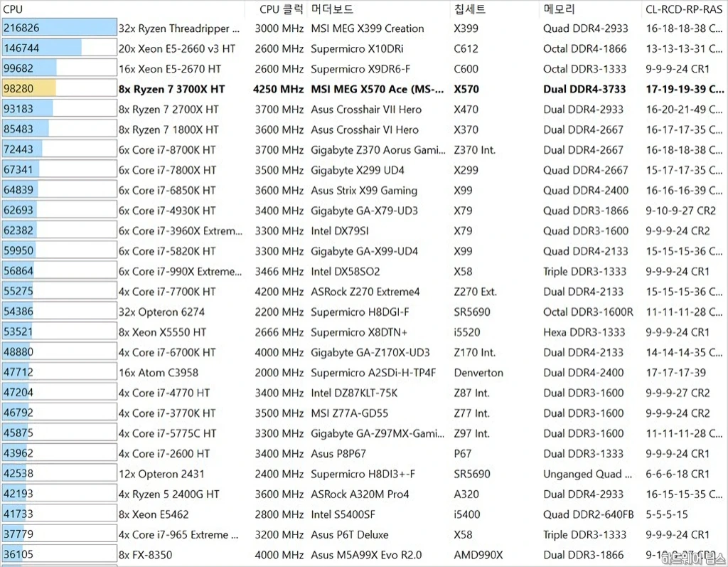Click the 메모리 column header
This screenshot has height=567, width=728.
[559, 9]
